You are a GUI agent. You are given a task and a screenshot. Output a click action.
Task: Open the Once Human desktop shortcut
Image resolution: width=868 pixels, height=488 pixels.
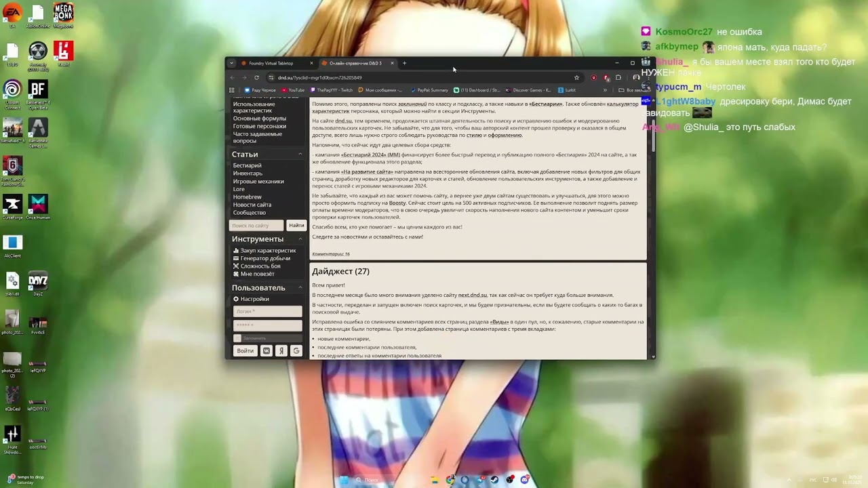[38, 207]
